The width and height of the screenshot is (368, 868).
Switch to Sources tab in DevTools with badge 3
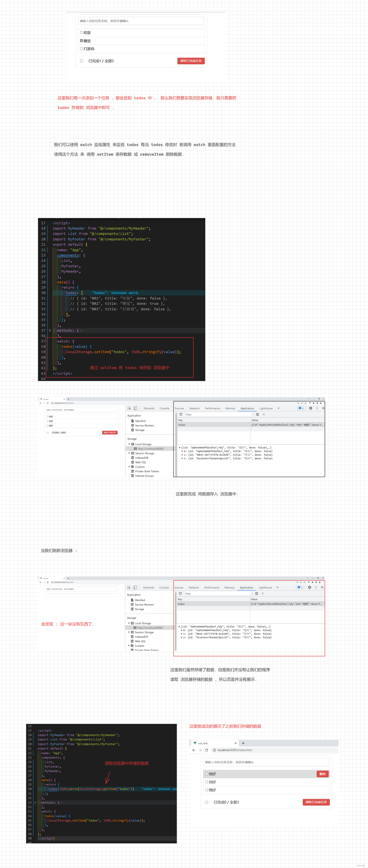click(179, 588)
